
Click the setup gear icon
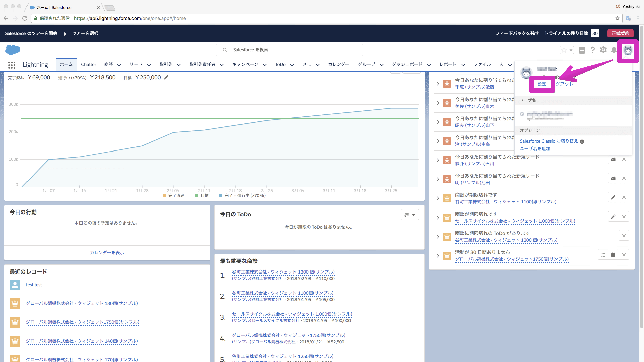click(x=603, y=50)
